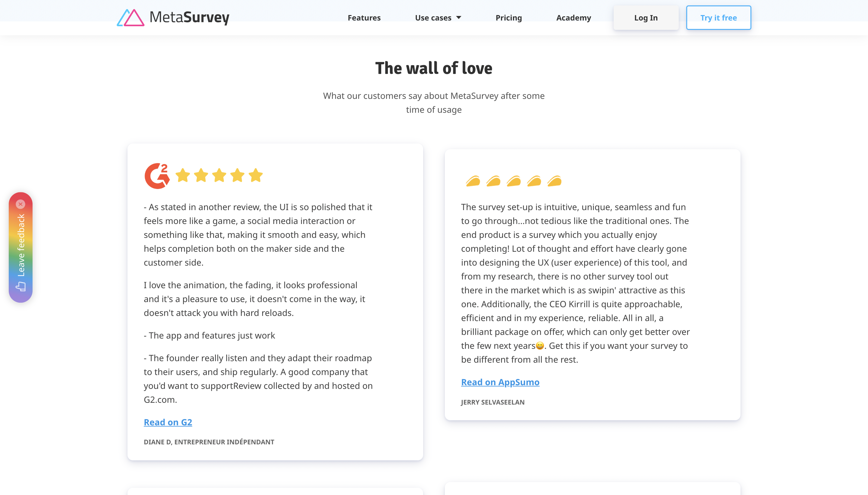Image resolution: width=868 pixels, height=495 pixels.
Task: Click the Try it free button
Action: (x=719, y=18)
